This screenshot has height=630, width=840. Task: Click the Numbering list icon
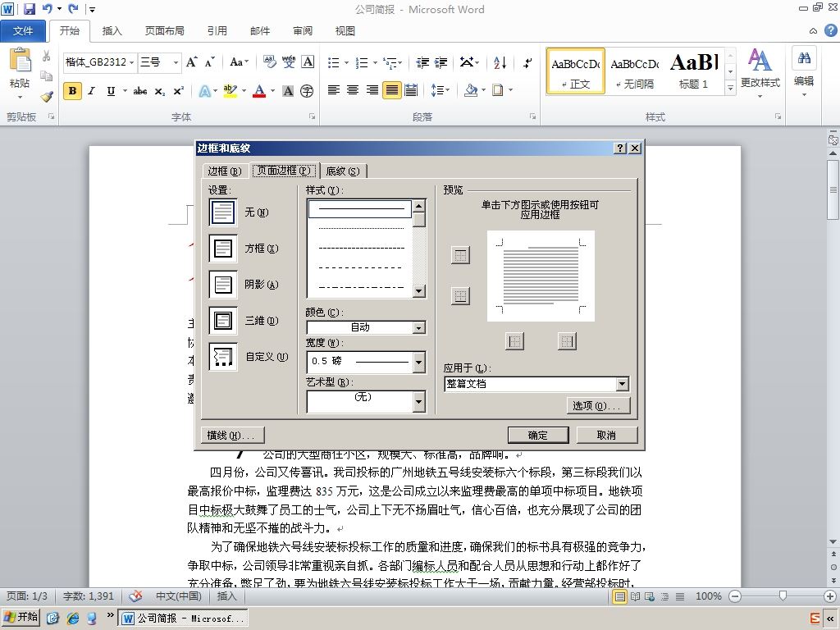(x=362, y=62)
